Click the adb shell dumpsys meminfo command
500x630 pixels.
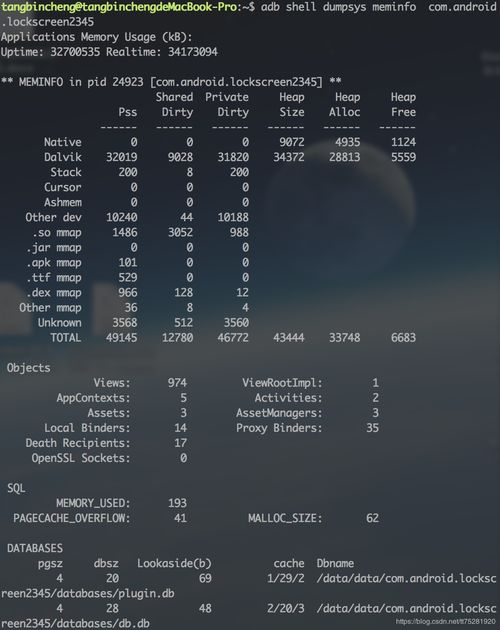click(x=338, y=7)
